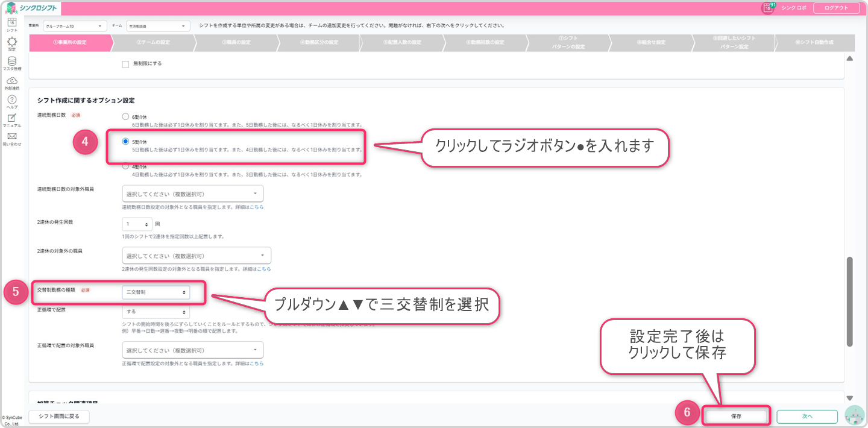Click the ログアウト button
Image resolution: width=868 pixels, height=428 pixels.
tap(836, 8)
